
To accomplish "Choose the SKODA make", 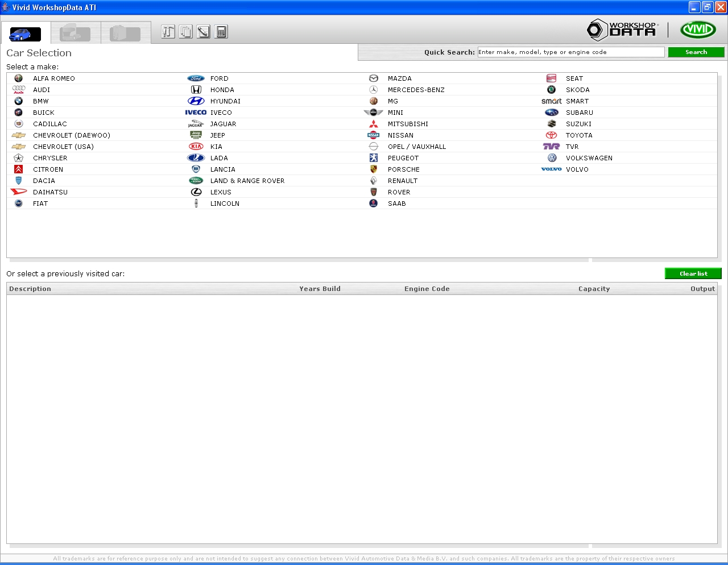I will [578, 90].
